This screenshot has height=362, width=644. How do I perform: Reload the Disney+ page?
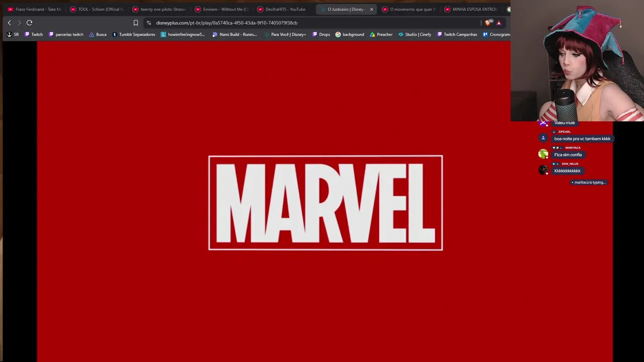point(29,23)
